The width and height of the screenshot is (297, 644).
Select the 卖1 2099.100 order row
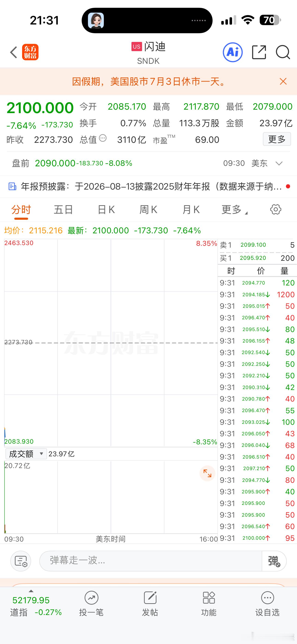click(x=257, y=245)
